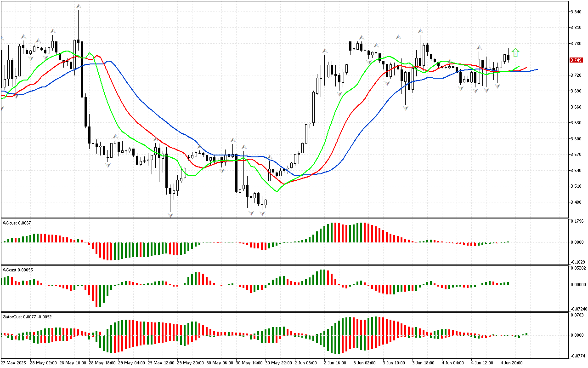This screenshot has height=368, width=588.
Task: Click the -0.0774 value on Gator scale
Action: click(x=578, y=356)
